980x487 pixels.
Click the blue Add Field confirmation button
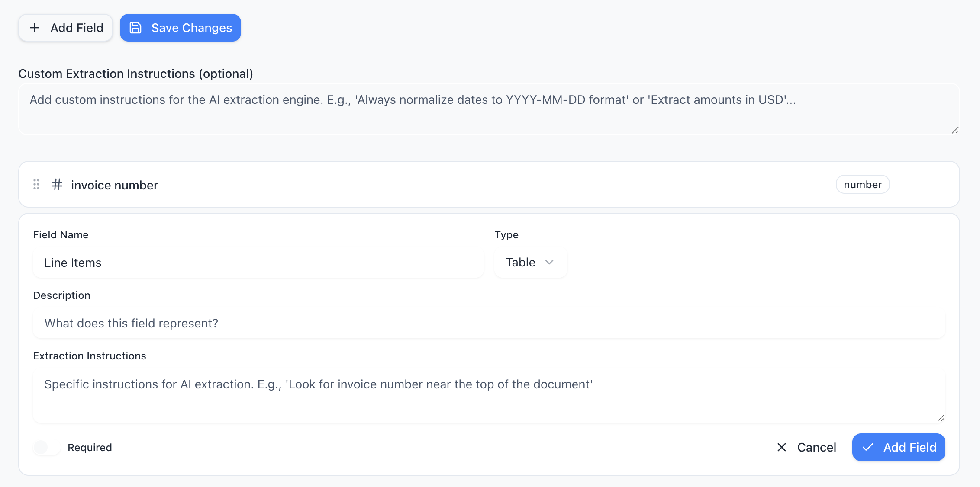(898, 447)
